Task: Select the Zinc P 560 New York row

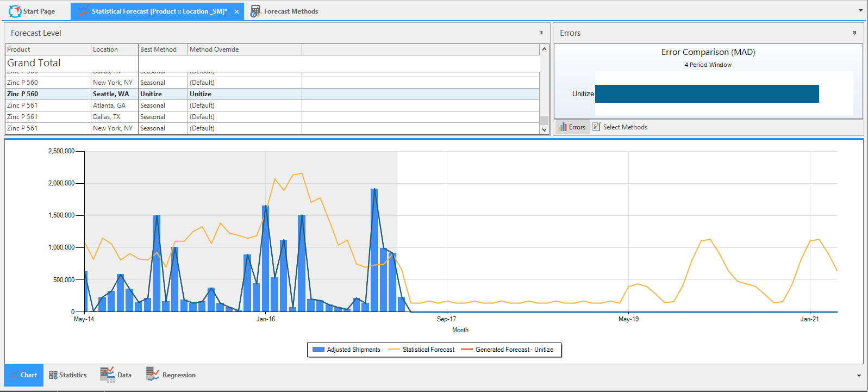Action: point(272,83)
